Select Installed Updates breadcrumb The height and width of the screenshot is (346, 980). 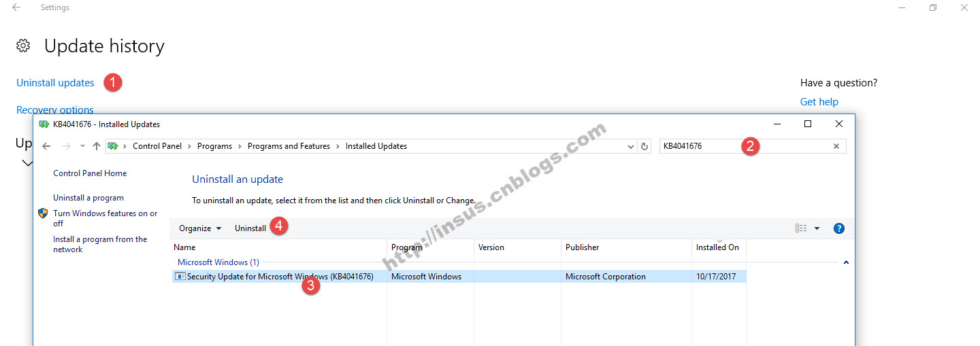tap(376, 146)
